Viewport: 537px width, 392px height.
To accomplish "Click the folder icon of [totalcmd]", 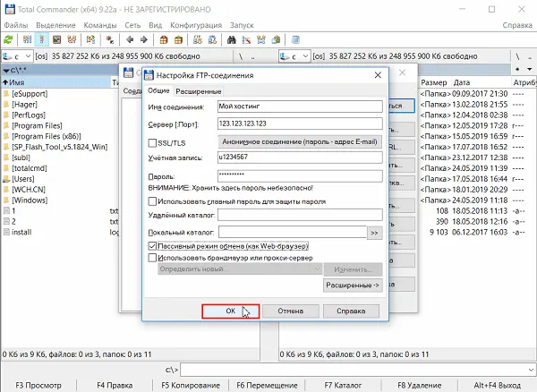I will point(6,168).
